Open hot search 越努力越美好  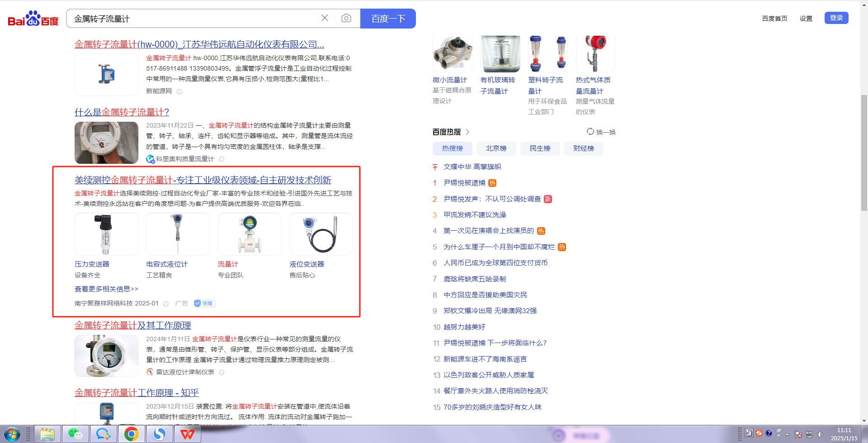pos(464,327)
